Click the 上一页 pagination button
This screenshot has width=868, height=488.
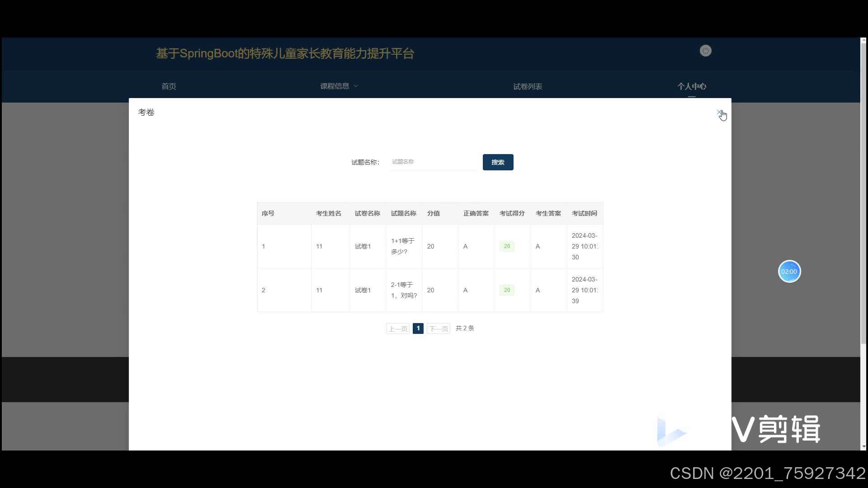pyautogui.click(x=397, y=328)
